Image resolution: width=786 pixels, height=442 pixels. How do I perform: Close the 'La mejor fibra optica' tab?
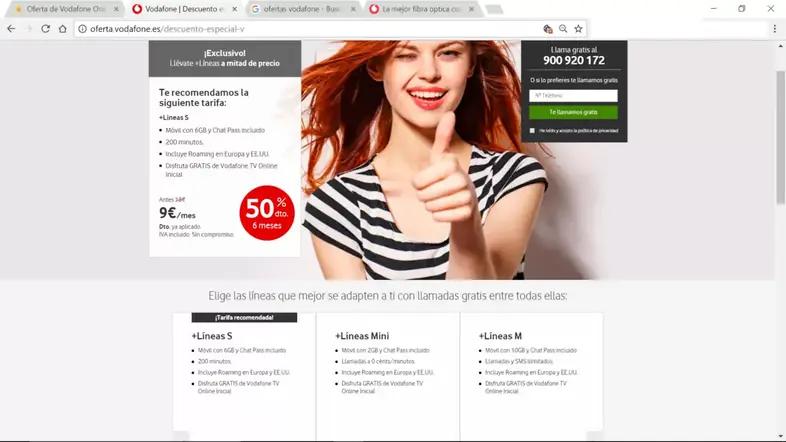[471, 9]
